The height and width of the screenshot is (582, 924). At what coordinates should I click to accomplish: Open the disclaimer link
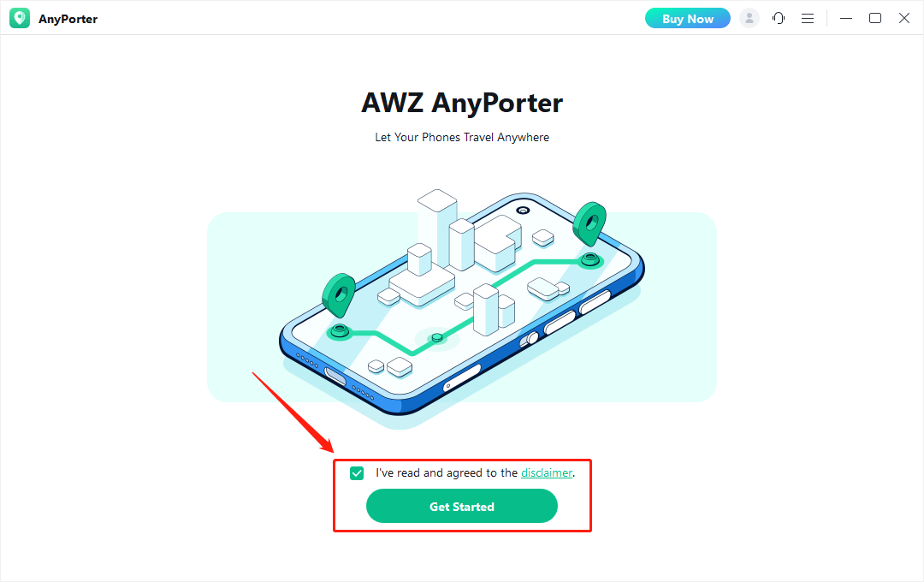[x=546, y=473]
